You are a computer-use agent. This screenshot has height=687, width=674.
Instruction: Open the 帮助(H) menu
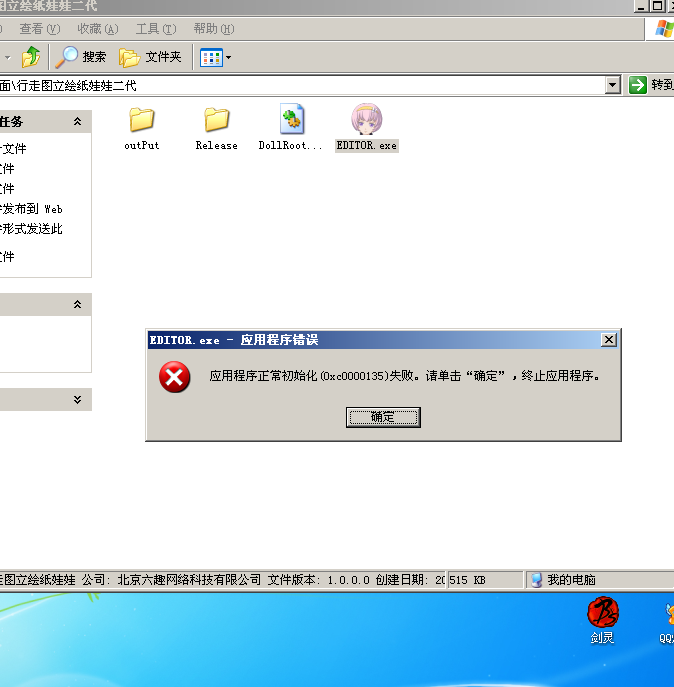point(214,29)
